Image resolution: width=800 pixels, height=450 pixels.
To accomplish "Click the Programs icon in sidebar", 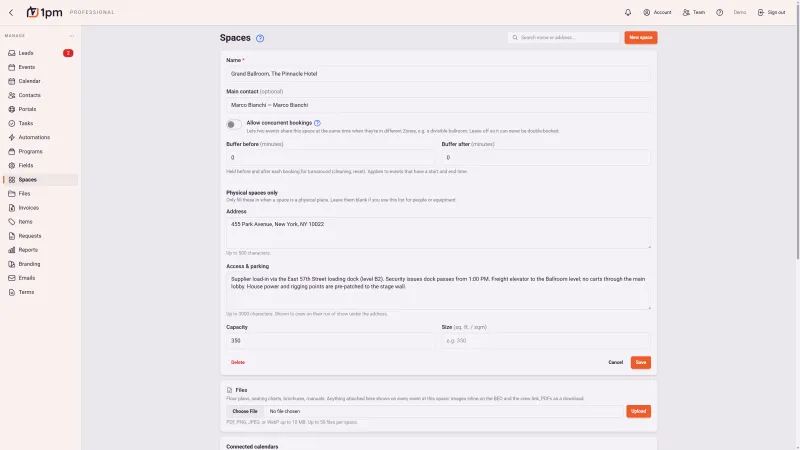I will (x=12, y=152).
